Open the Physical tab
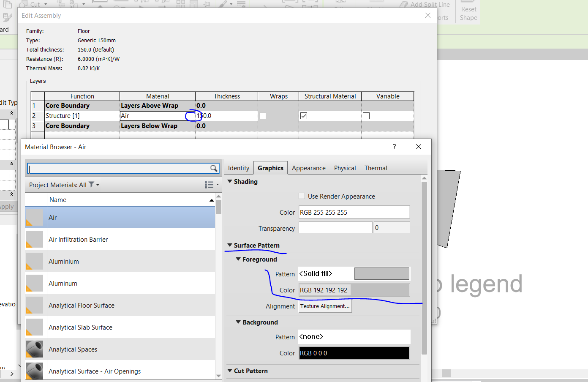The width and height of the screenshot is (588, 382). (x=345, y=168)
